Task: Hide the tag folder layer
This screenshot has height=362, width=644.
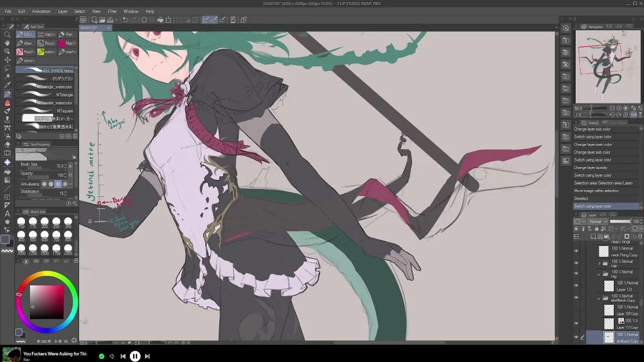Action: click(576, 274)
